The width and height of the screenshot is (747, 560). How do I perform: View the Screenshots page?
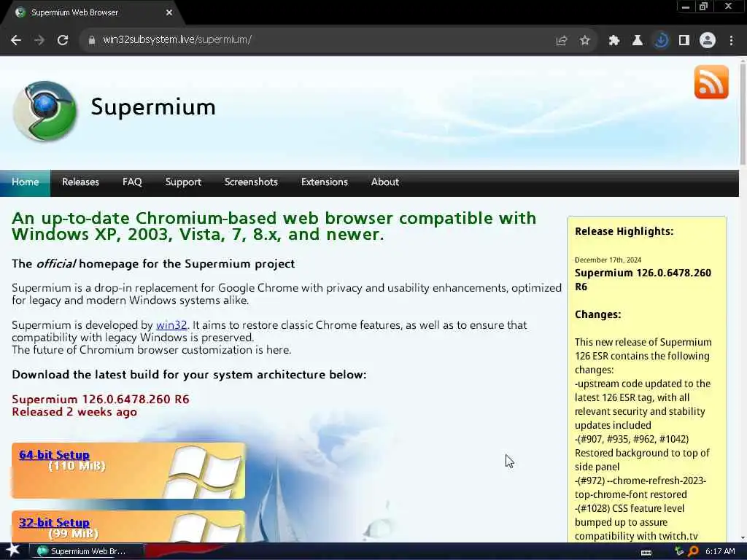click(251, 182)
